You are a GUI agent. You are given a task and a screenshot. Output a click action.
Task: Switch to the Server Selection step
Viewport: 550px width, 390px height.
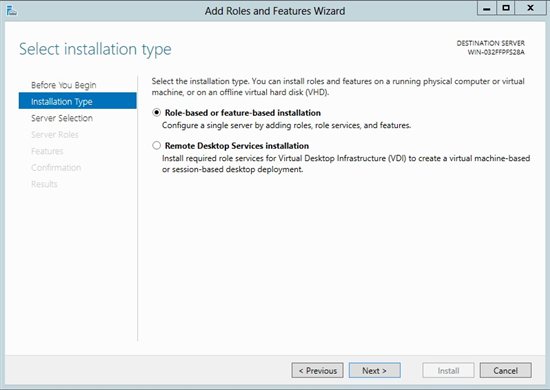[62, 118]
